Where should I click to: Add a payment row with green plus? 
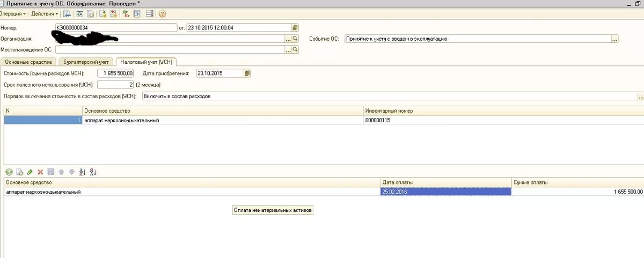[x=9, y=172]
